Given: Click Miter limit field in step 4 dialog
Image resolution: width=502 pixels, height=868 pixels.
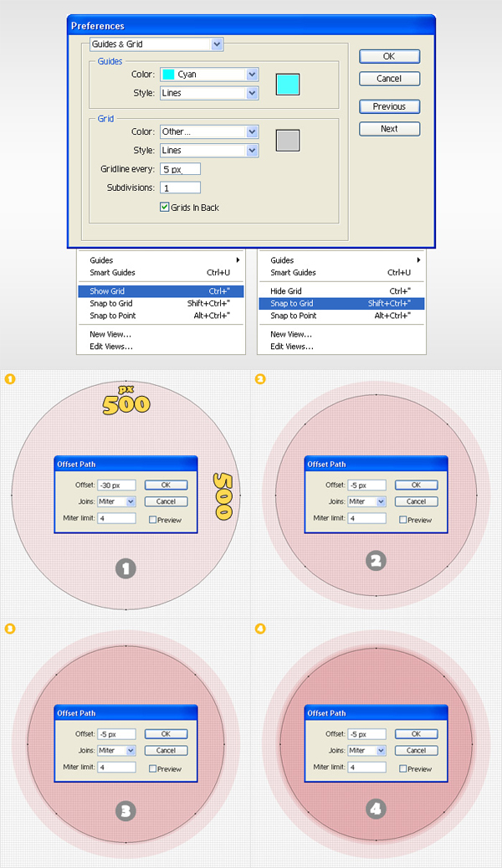Looking at the screenshot, I should [x=367, y=768].
